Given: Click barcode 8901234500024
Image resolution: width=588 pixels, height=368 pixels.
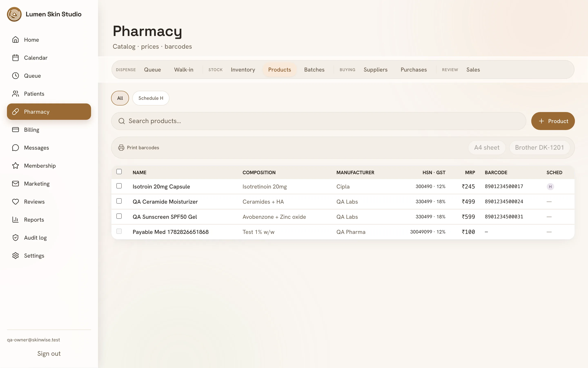Looking at the screenshot, I should pos(504,202).
